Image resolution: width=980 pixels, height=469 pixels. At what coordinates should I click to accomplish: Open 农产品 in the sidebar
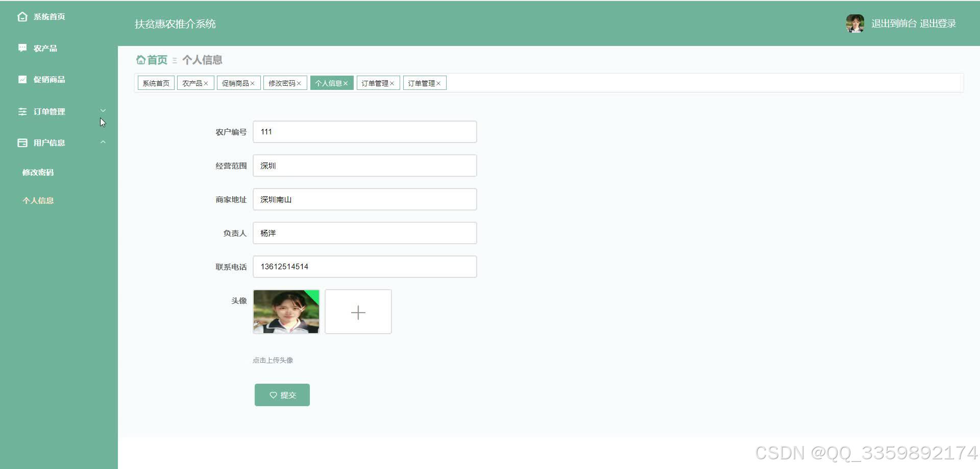coord(45,48)
